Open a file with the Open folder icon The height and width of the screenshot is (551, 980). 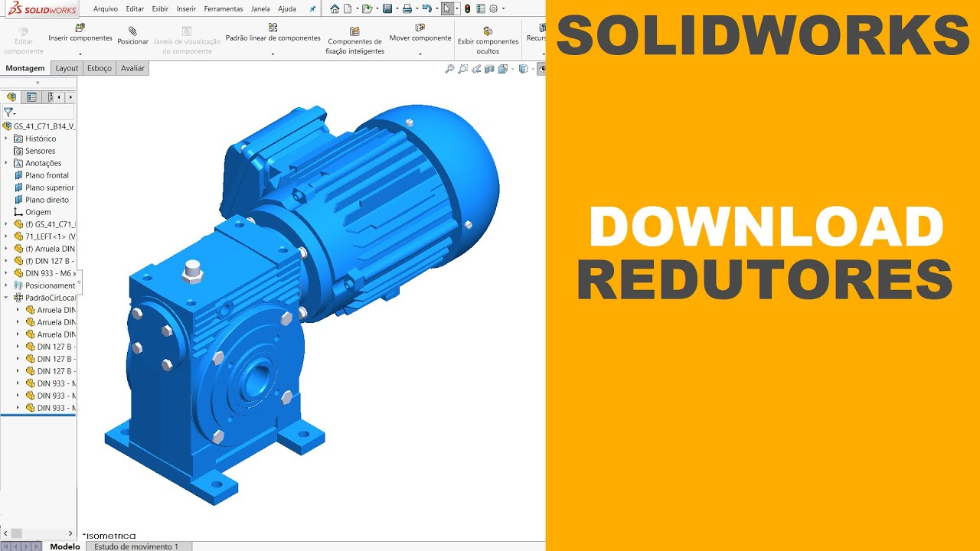pyautogui.click(x=367, y=8)
